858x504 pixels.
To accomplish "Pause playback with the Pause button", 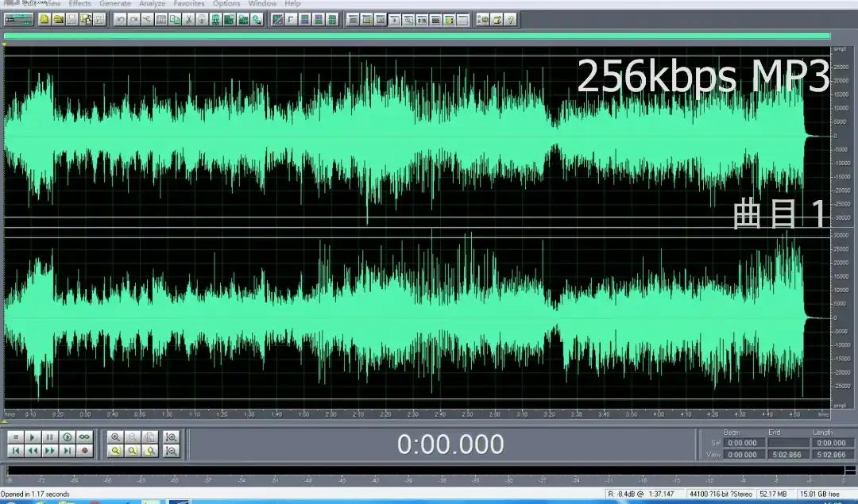I will [x=49, y=437].
